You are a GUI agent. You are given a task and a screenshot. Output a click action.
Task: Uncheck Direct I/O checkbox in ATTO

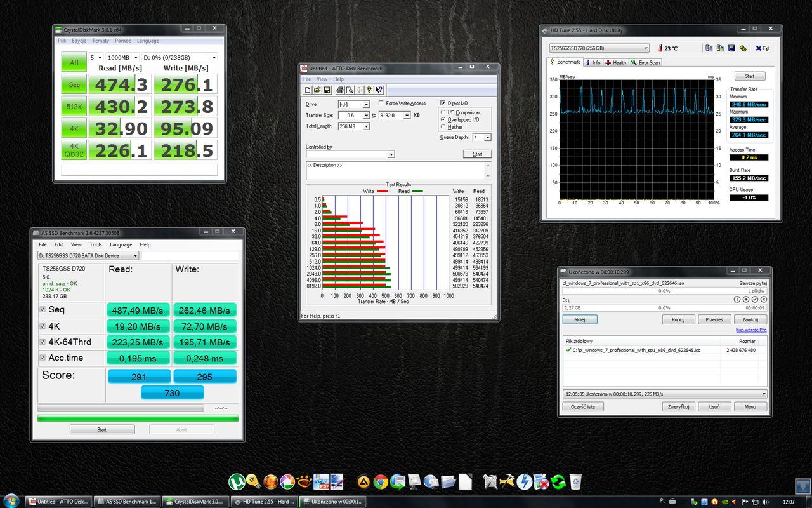[443, 103]
